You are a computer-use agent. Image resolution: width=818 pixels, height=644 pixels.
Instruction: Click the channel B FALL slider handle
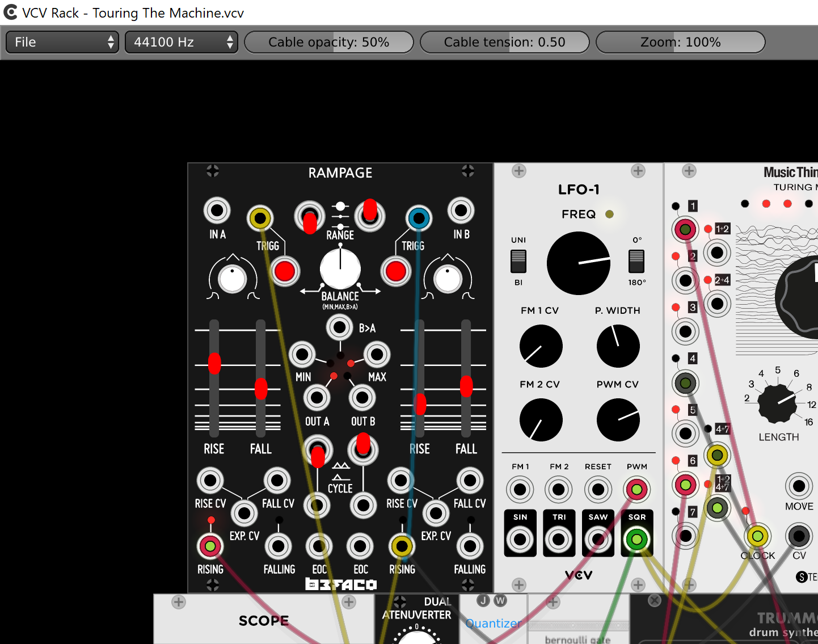(x=466, y=386)
